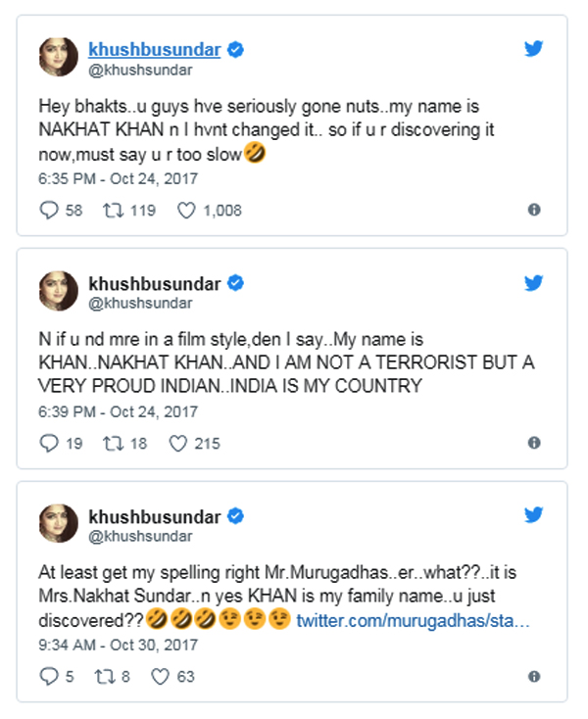The height and width of the screenshot is (719, 588).
Task: Click the 6:35 PM - Oct 24, 2017 timestamp
Action: click(x=119, y=179)
